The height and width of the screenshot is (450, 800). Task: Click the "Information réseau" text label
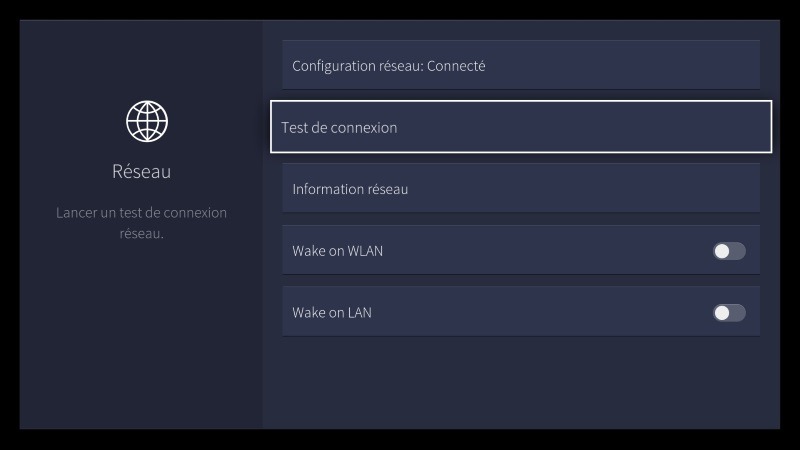(350, 189)
